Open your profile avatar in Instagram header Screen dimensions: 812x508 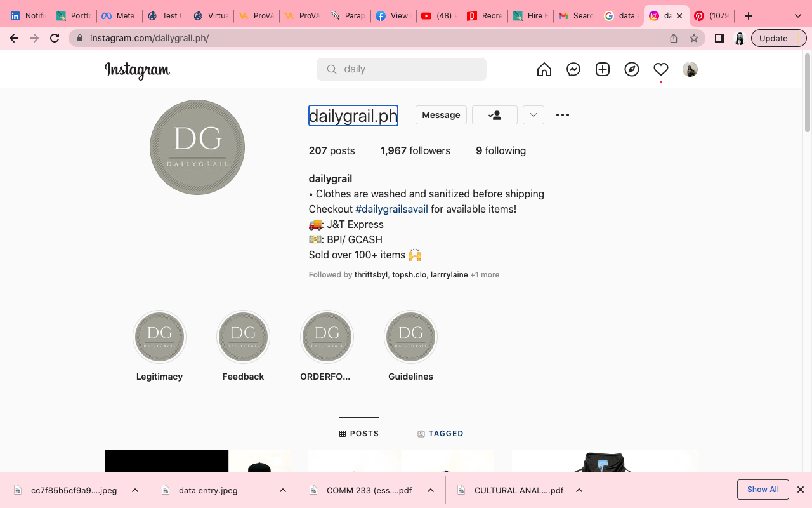(x=690, y=69)
